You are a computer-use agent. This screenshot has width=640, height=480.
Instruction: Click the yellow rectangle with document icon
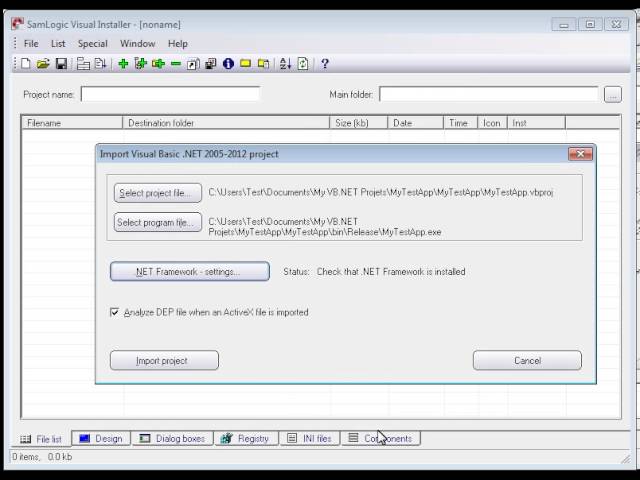(x=263, y=64)
